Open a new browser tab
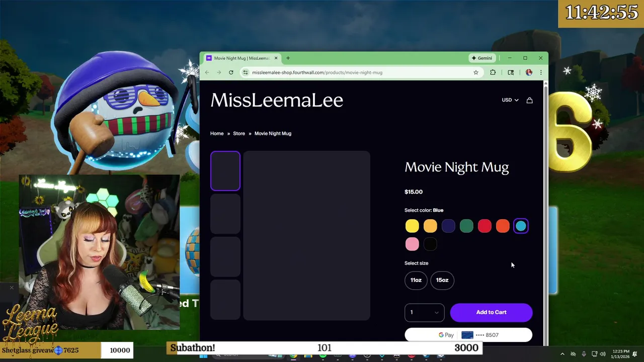The width and height of the screenshot is (644, 362). pyautogui.click(x=288, y=58)
